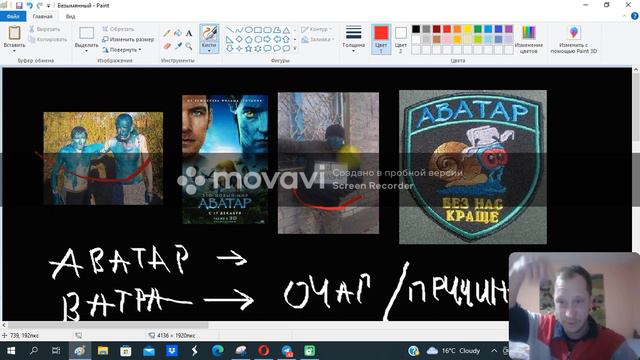Pick the yellow color swatch
Viewport: 640px width, 360px height.
tap(467, 29)
